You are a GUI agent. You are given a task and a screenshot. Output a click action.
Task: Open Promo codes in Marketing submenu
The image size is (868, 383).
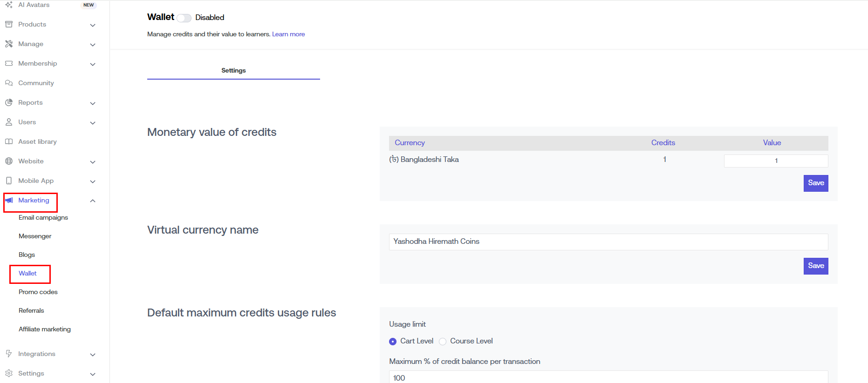[x=38, y=292]
